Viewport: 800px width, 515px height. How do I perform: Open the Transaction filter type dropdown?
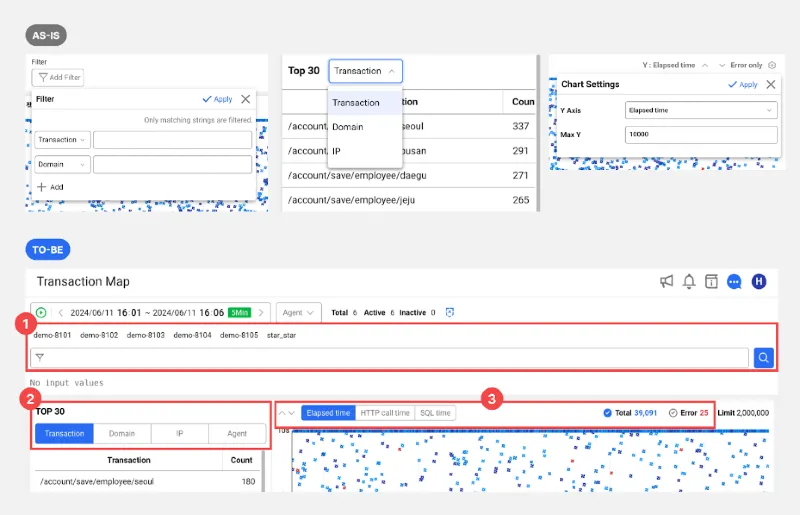(62, 140)
